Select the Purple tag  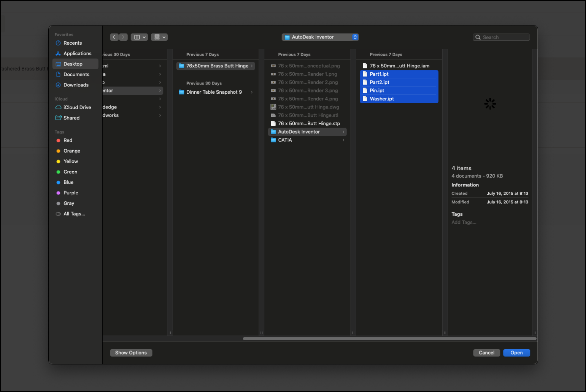click(x=71, y=193)
